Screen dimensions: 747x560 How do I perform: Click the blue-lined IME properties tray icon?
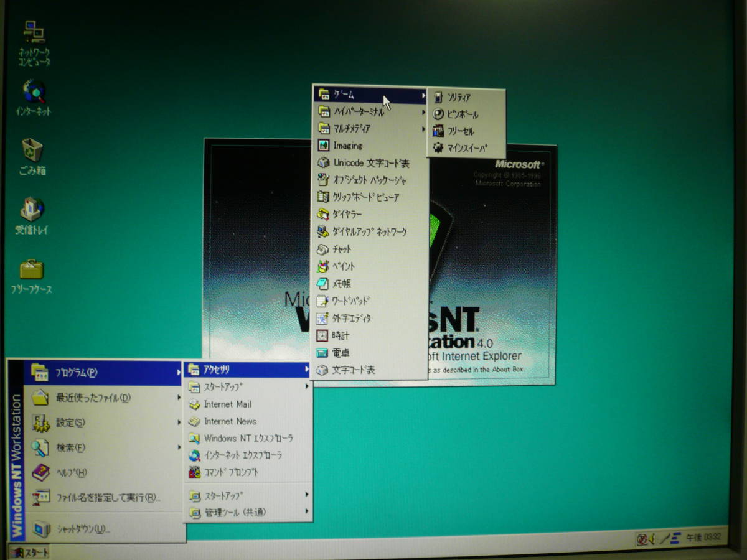[x=675, y=538]
